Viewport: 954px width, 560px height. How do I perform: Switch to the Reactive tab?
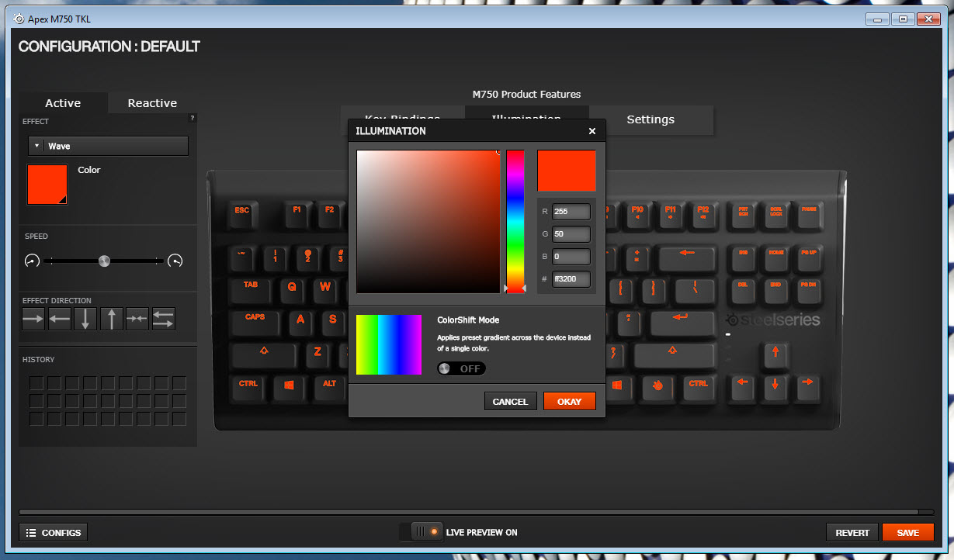(152, 103)
